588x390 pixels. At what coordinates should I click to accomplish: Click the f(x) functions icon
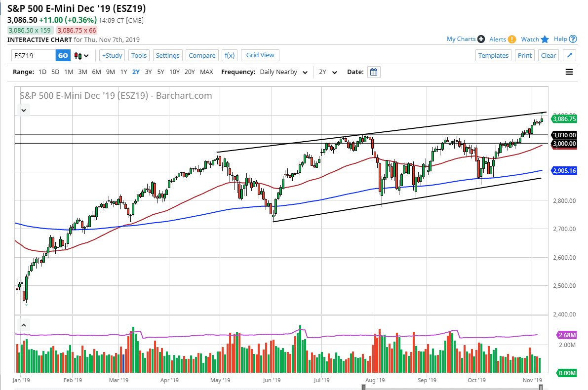click(x=229, y=55)
